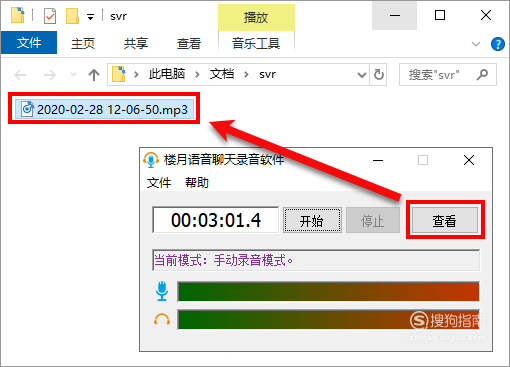The height and width of the screenshot is (367, 510).
Task: Click the search magnifier icon
Action: [x=482, y=75]
